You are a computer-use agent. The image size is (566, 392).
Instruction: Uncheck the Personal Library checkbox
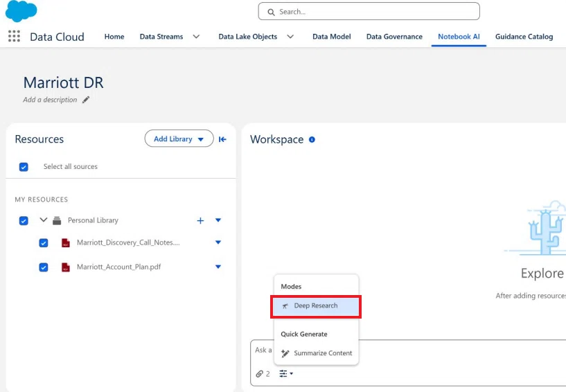pos(24,220)
